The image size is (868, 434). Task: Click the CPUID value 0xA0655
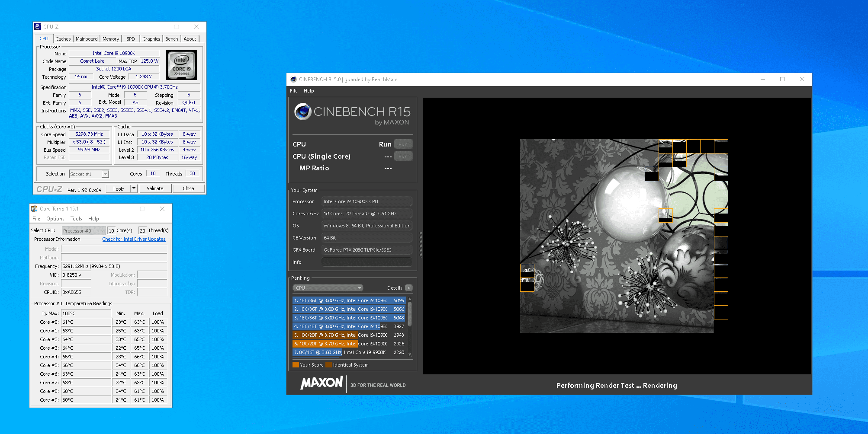(x=76, y=292)
